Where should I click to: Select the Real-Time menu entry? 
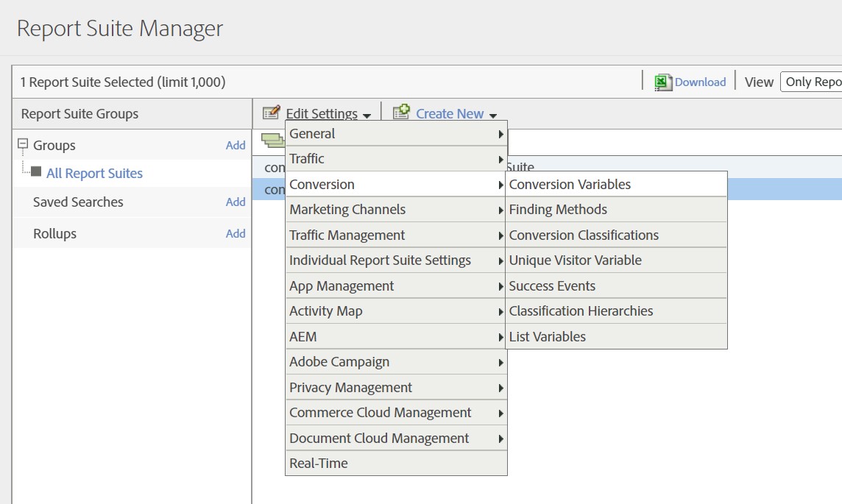point(319,464)
